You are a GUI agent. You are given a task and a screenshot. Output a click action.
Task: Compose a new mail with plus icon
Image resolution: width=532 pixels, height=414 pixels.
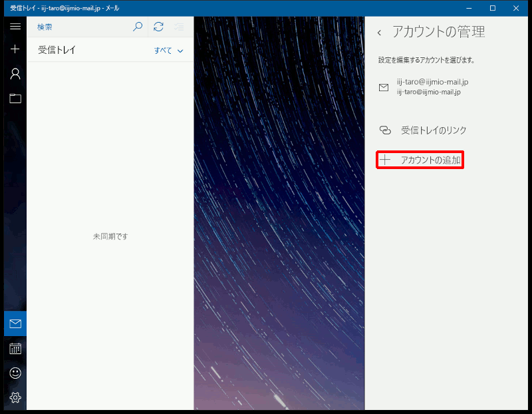click(x=15, y=49)
